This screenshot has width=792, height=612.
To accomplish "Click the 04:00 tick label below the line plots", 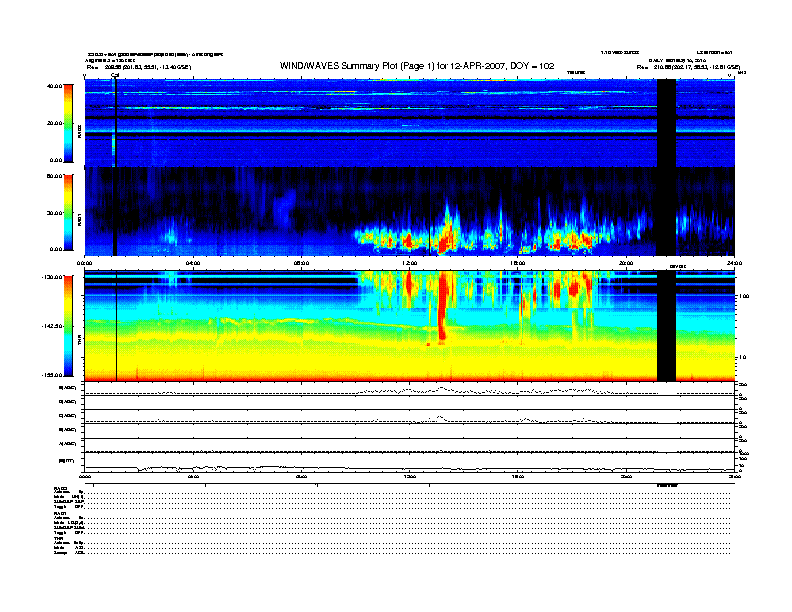I will 193,476.
